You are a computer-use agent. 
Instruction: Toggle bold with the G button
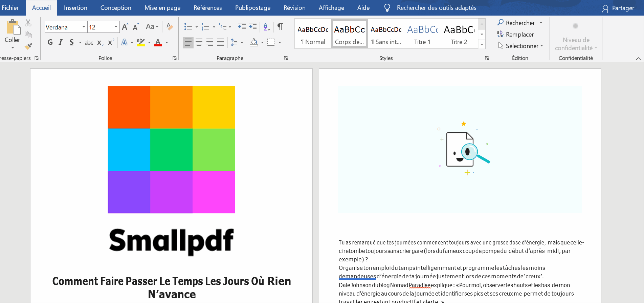click(x=50, y=42)
